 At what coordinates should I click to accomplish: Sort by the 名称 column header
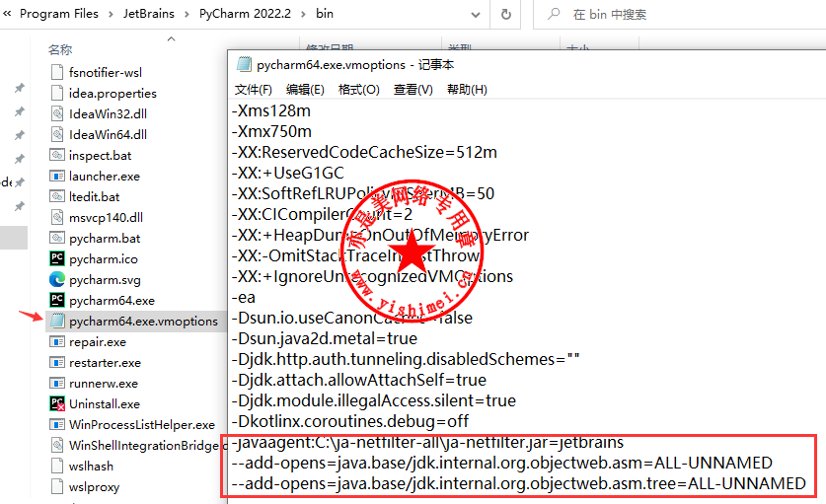click(60, 49)
